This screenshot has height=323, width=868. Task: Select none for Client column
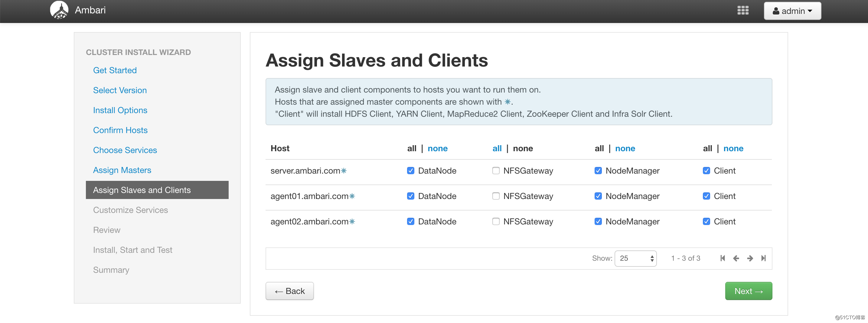pyautogui.click(x=733, y=148)
